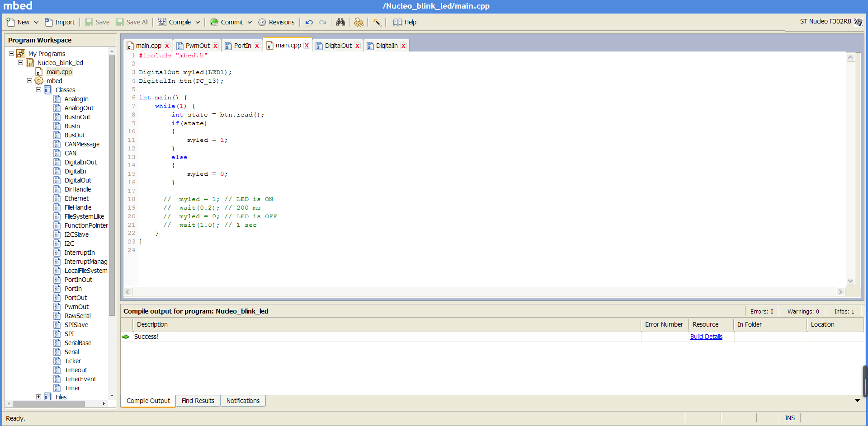868x426 pixels.
Task: Open the AnalogIn class doc
Action: pyautogui.click(x=76, y=99)
